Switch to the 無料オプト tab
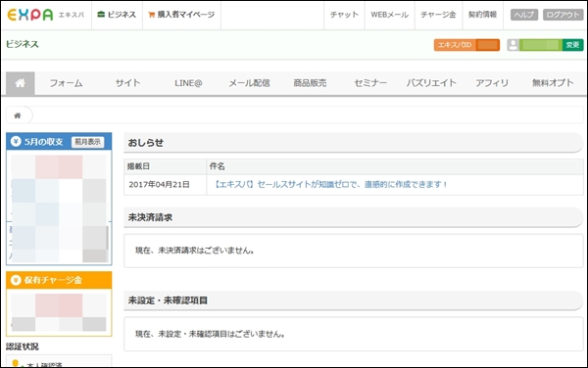The width and height of the screenshot is (588, 368). [553, 83]
